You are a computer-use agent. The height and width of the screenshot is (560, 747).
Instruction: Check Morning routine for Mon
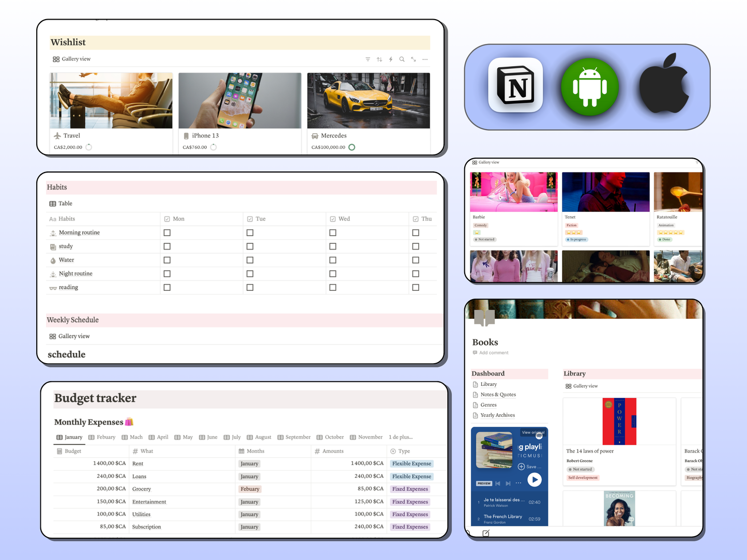click(167, 233)
